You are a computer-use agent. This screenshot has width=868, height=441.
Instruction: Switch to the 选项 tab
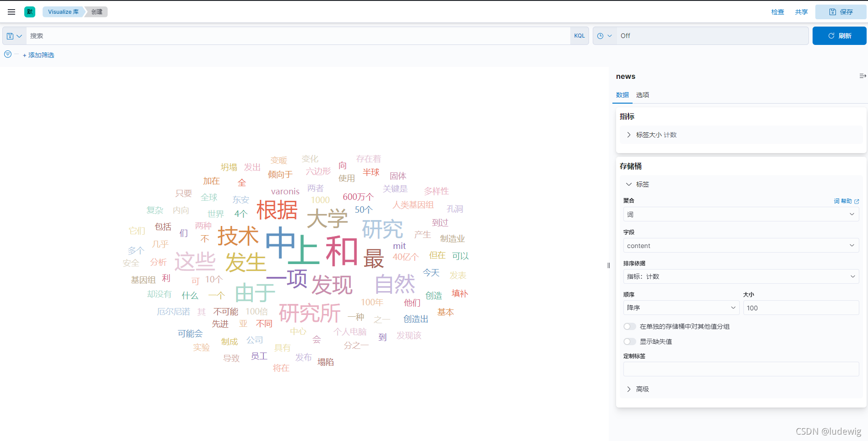click(643, 95)
